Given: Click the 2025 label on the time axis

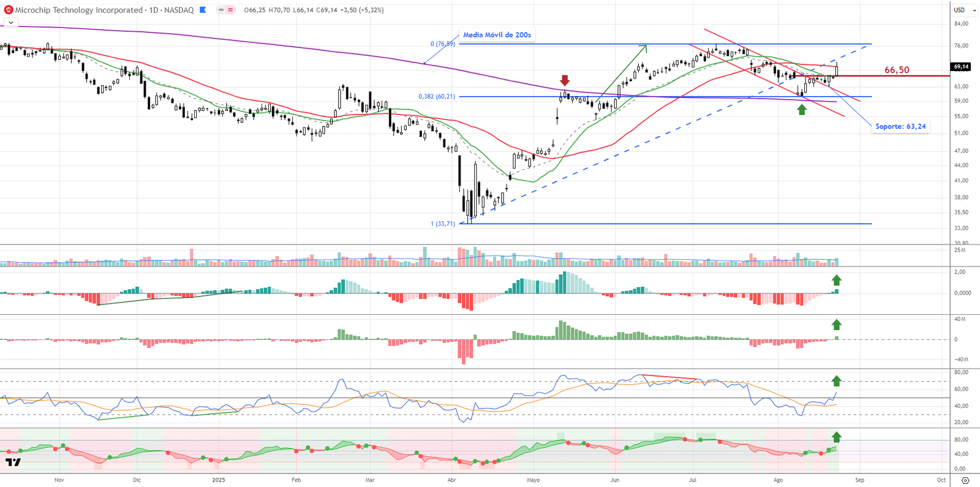Looking at the screenshot, I should pos(219,480).
